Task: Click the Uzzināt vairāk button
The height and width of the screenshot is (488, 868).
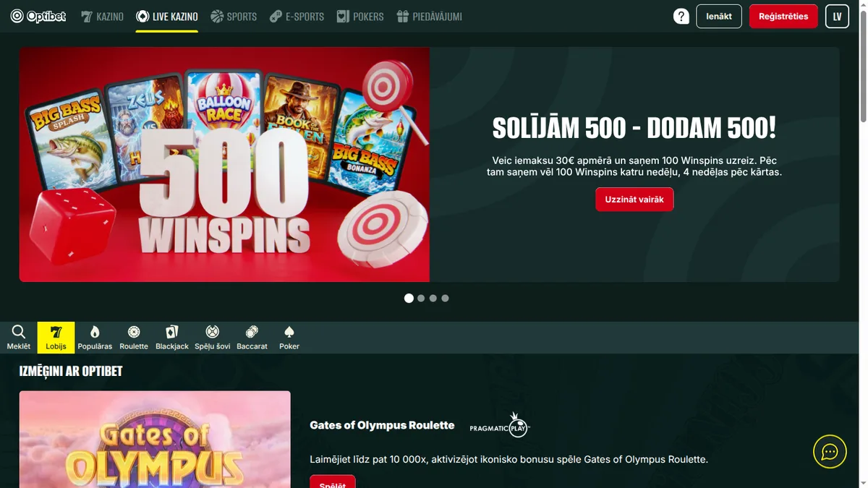Action: (x=634, y=200)
